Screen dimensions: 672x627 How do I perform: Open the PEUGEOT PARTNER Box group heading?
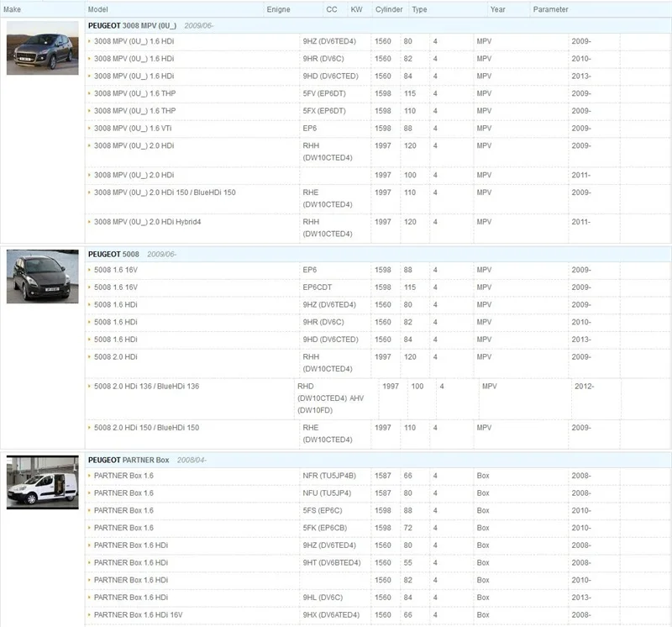pyautogui.click(x=129, y=461)
